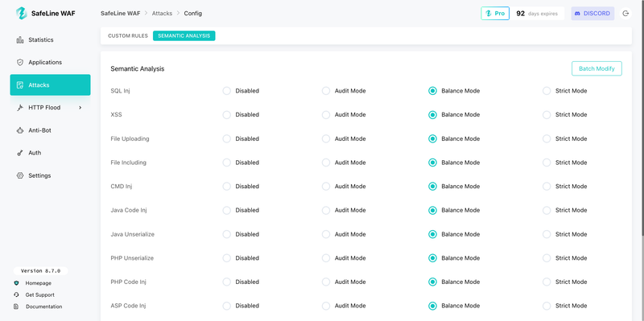Open the Documentation link

[44, 307]
